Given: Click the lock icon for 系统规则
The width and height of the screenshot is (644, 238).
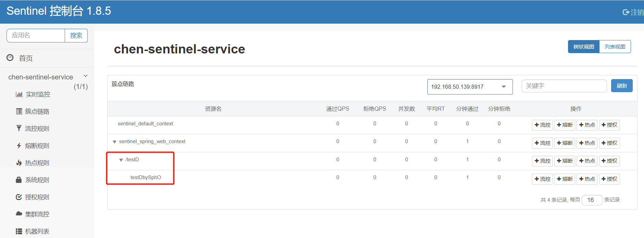Looking at the screenshot, I should pos(19,180).
